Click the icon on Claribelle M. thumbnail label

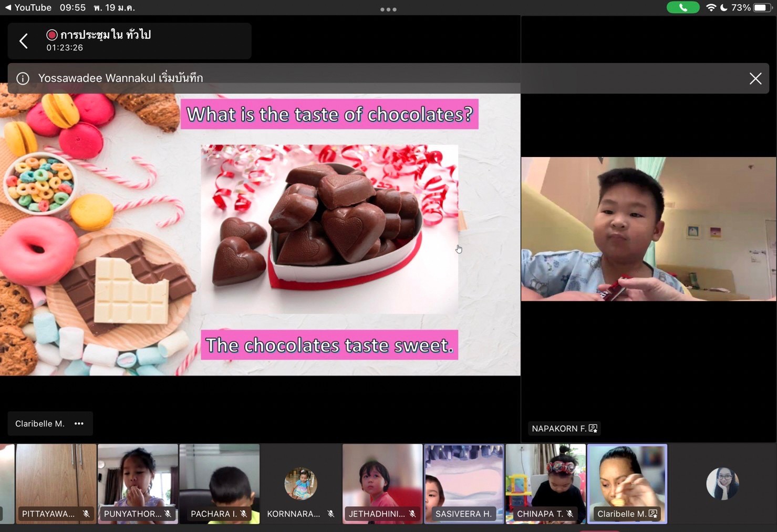click(653, 514)
